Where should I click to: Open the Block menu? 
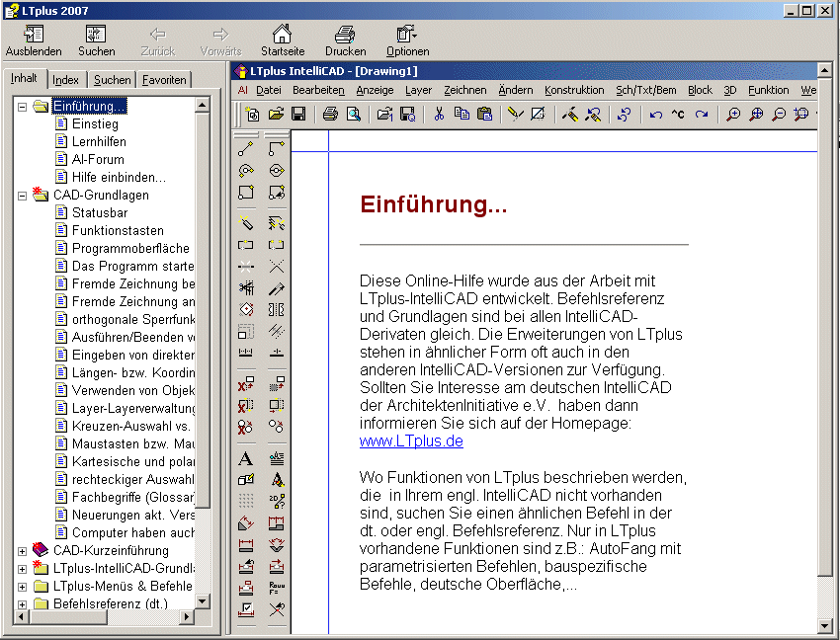pos(700,90)
